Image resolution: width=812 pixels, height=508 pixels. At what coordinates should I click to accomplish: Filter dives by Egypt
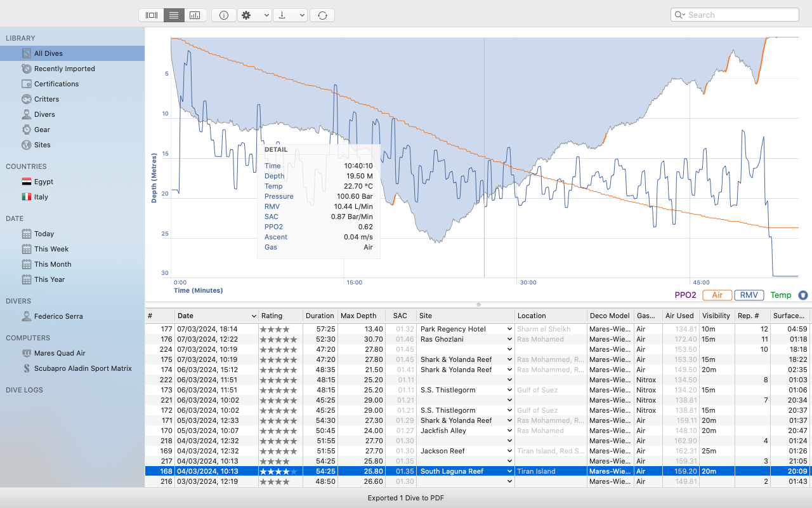(44, 182)
